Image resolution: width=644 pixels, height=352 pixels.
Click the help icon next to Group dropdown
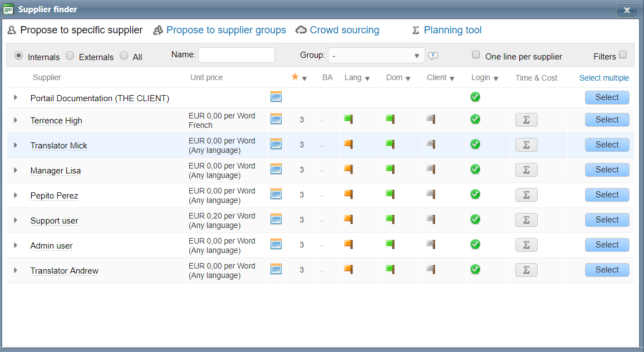(433, 56)
